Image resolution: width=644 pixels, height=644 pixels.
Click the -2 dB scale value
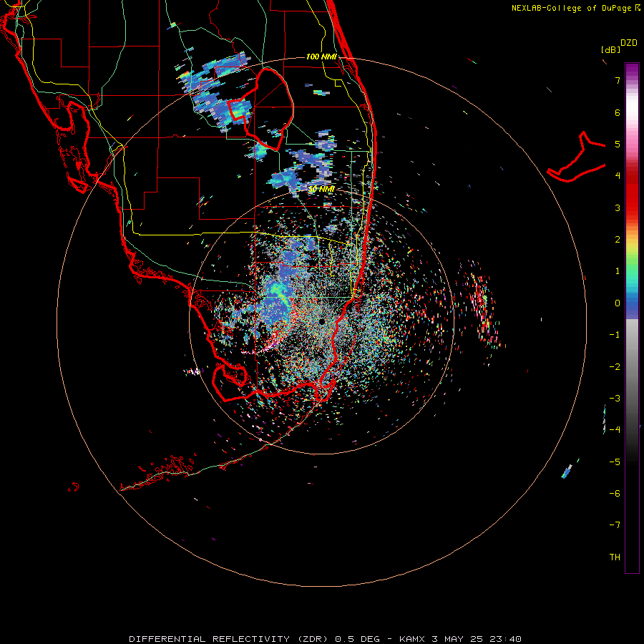pos(615,367)
